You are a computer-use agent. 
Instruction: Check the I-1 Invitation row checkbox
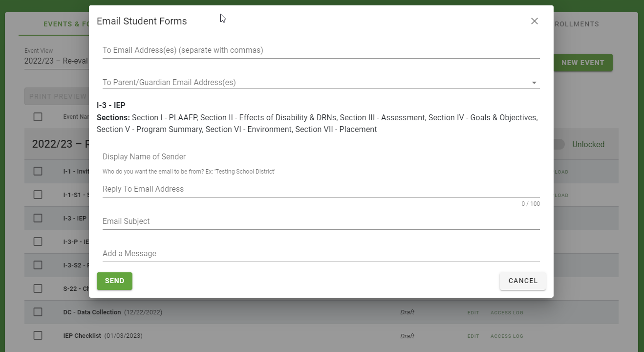point(38,171)
